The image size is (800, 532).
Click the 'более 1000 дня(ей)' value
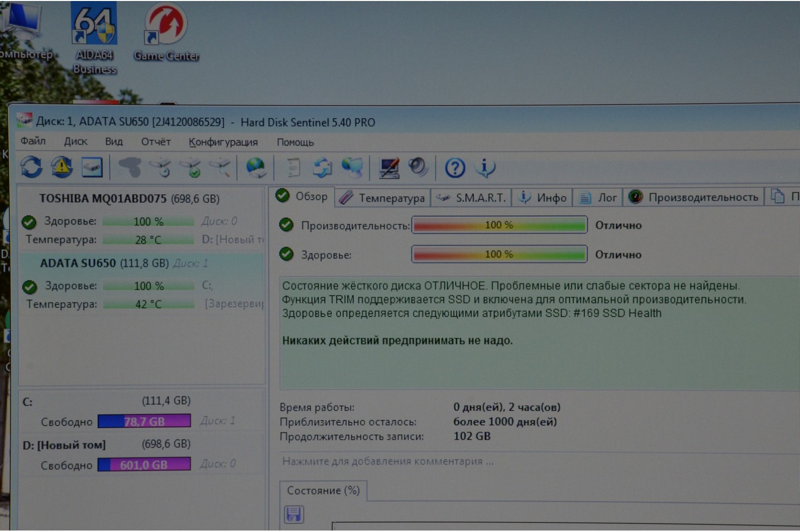point(505,422)
